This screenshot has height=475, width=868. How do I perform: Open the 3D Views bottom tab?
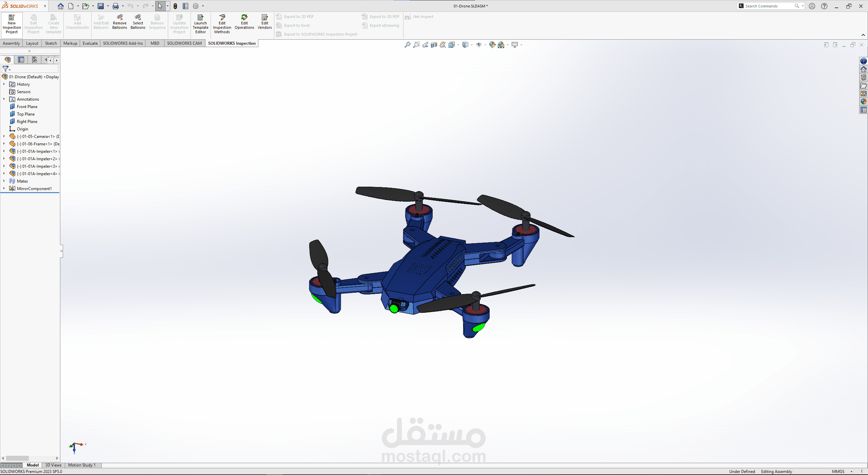(53, 465)
